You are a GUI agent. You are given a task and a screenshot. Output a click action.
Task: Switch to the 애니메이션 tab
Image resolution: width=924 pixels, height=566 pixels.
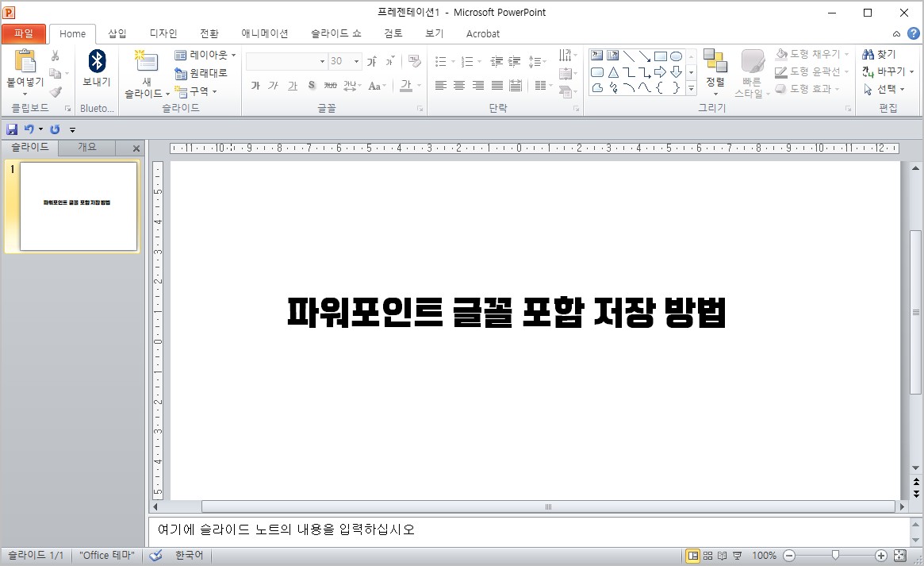[265, 33]
